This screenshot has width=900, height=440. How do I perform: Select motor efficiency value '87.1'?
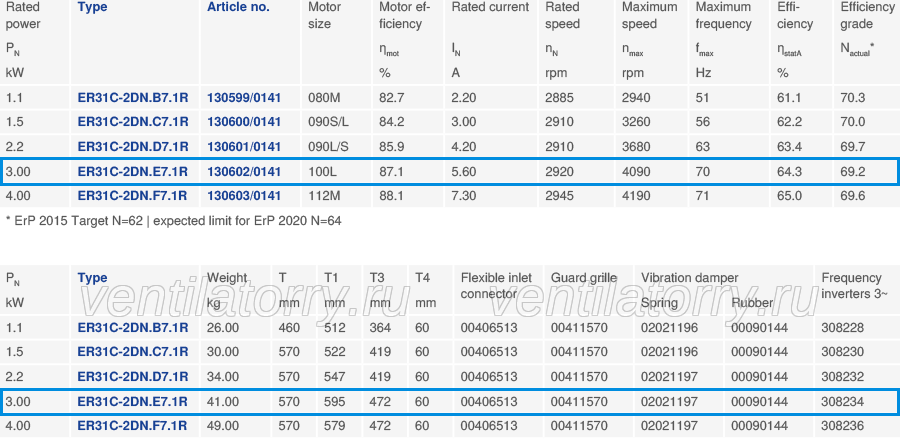[x=391, y=171]
